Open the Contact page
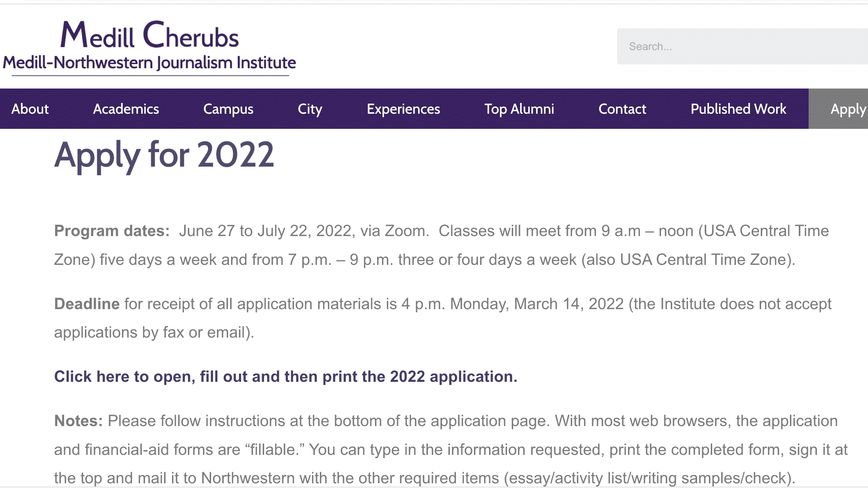The height and width of the screenshot is (488, 868). point(622,109)
